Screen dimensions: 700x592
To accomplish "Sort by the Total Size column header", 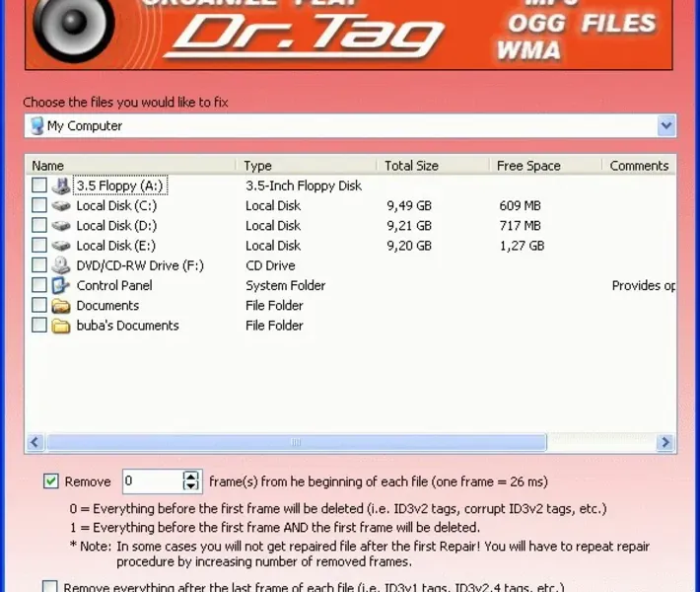I will (x=433, y=166).
